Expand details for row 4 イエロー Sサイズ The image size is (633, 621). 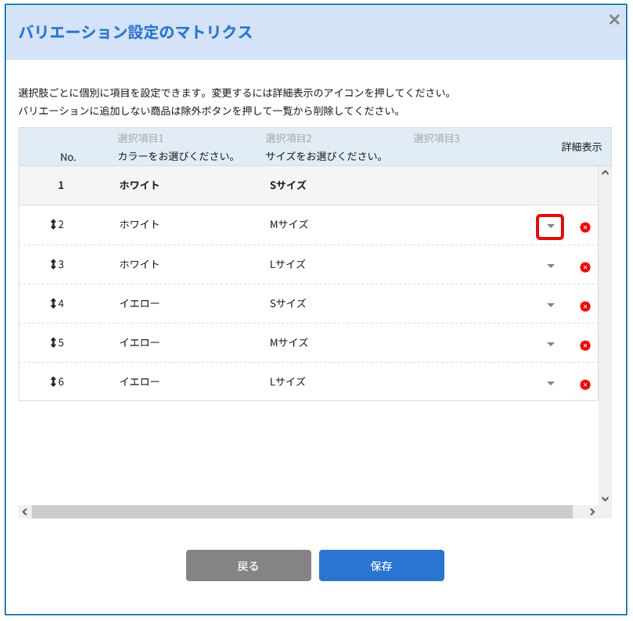point(550,305)
